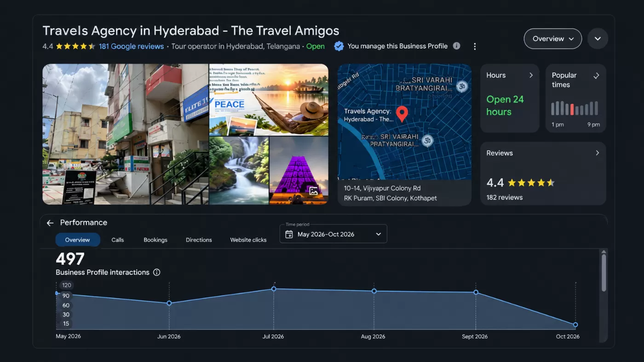Open the three-dot more options menu
The image size is (644, 362).
[x=475, y=46]
